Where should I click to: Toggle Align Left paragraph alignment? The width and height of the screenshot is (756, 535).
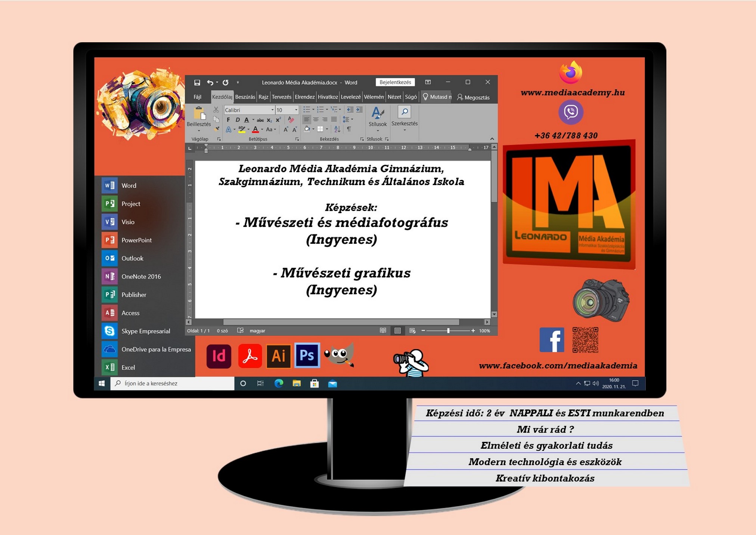[x=307, y=119]
